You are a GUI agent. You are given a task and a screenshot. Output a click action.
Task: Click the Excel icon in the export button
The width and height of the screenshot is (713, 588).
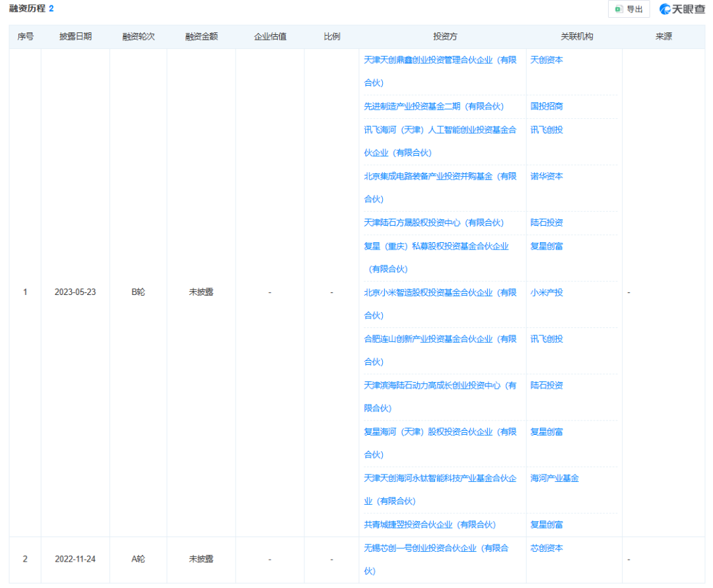coord(619,9)
